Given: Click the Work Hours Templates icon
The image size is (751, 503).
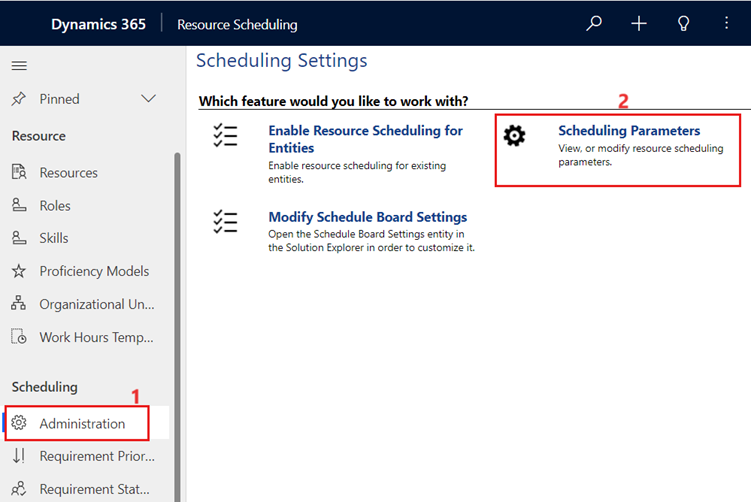Looking at the screenshot, I should tap(19, 337).
